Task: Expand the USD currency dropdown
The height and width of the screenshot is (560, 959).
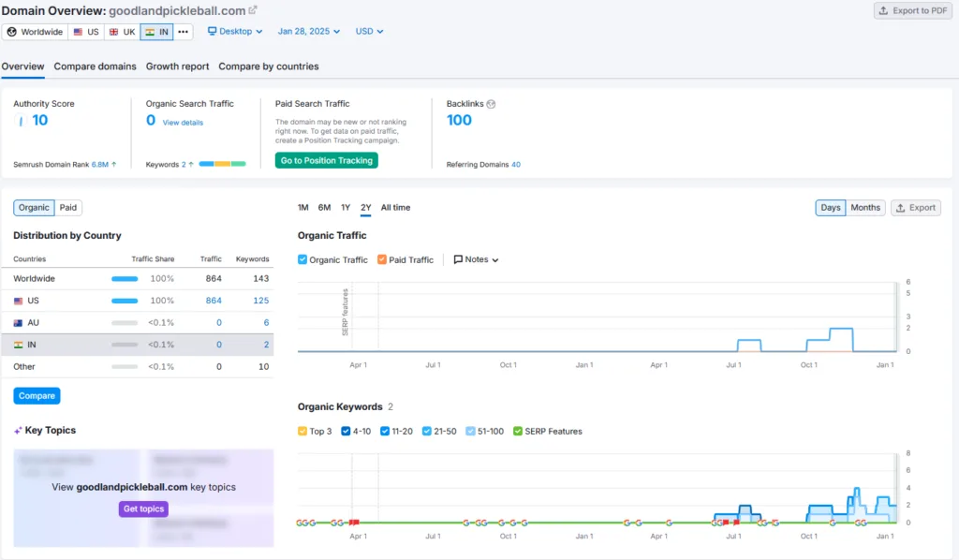Action: (369, 31)
